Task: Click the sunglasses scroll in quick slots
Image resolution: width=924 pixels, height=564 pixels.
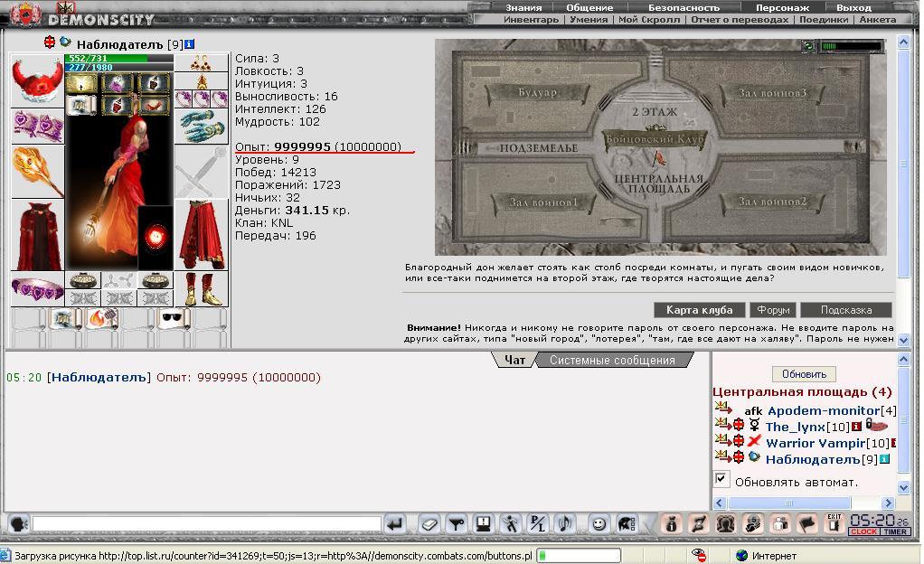Action: (172, 318)
